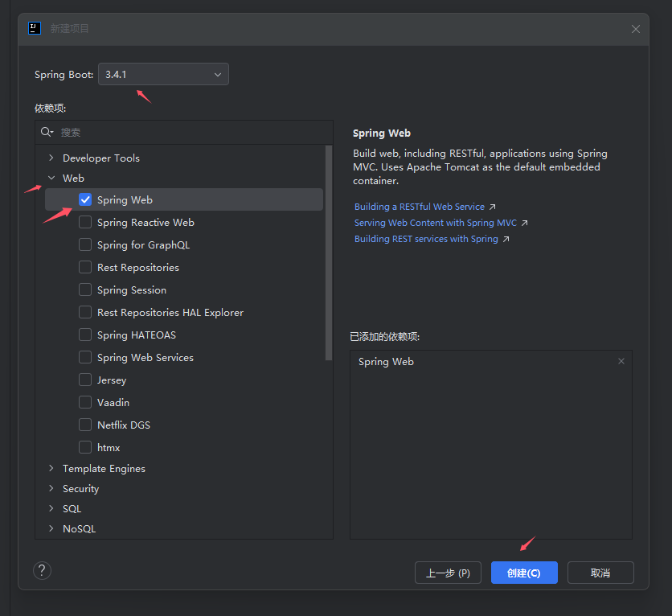The width and height of the screenshot is (672, 616).
Task: Select the htmx label
Action: coord(109,448)
